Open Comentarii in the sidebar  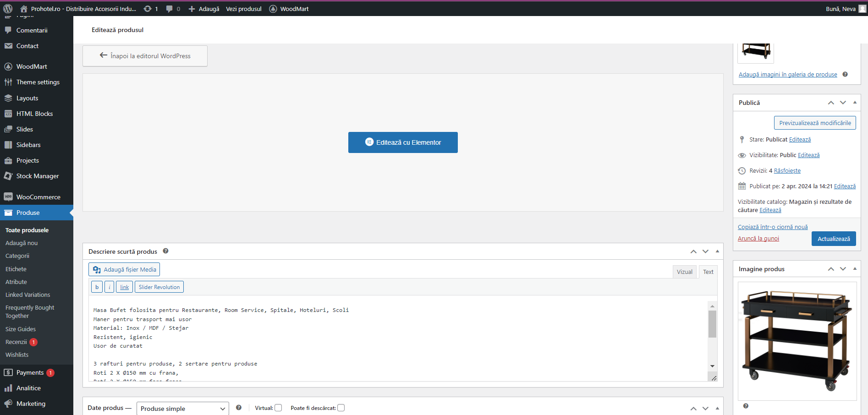click(32, 30)
